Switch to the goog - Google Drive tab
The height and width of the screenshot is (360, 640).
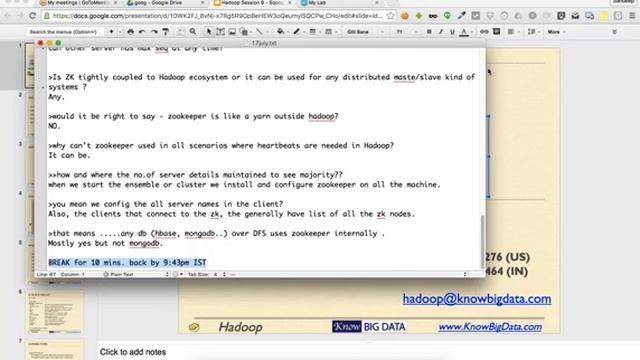(x=165, y=3)
